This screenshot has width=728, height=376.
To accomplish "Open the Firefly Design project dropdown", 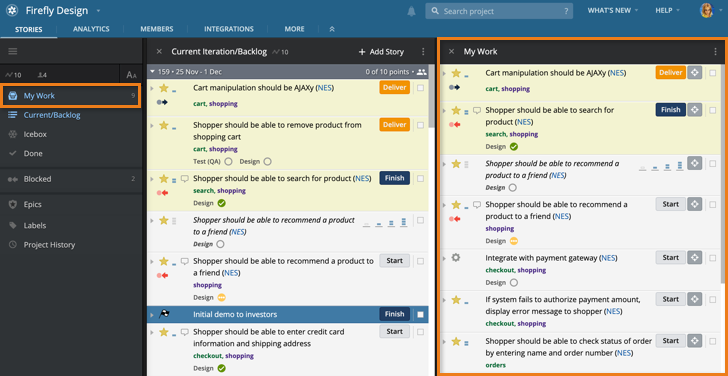I will click(x=98, y=11).
